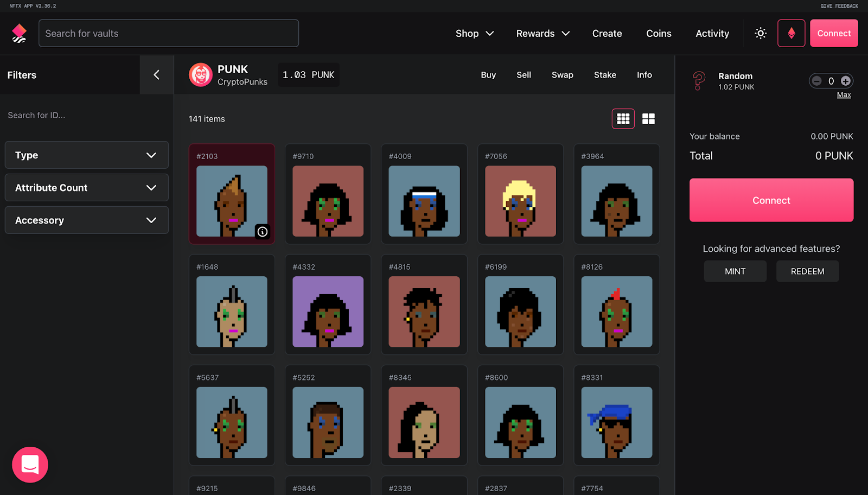
Task: Click the Random quantity value 0
Action: [831, 81]
